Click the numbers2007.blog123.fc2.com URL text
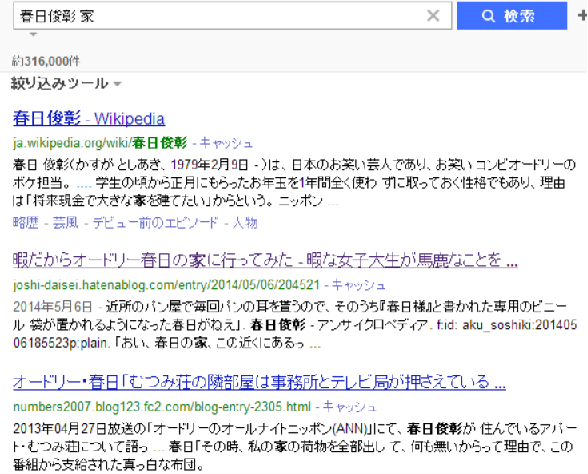588x474 pixels. 162,406
